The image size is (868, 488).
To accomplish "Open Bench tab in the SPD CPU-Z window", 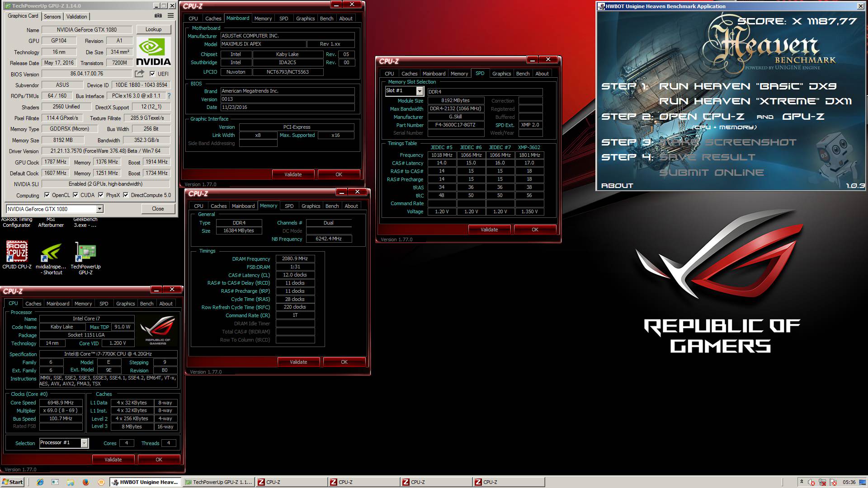I will click(523, 74).
